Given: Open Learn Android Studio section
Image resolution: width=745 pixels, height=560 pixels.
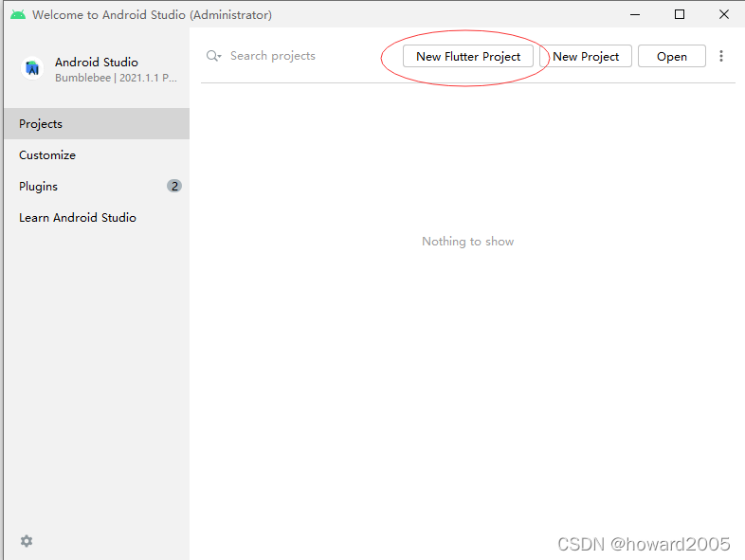Looking at the screenshot, I should [x=97, y=218].
